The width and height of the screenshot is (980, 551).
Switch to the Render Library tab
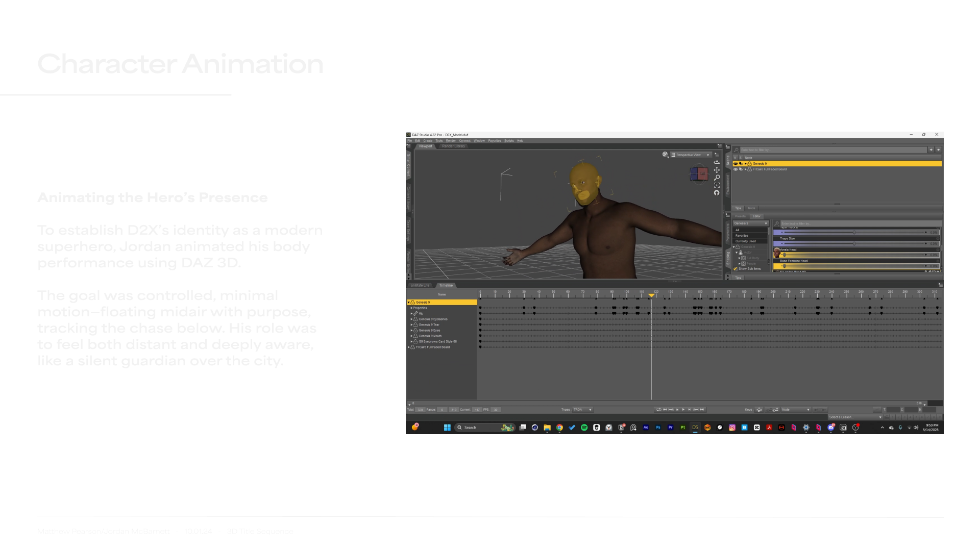click(x=453, y=146)
